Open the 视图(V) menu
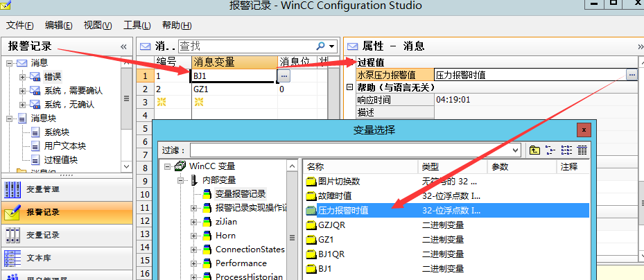 coord(97,25)
